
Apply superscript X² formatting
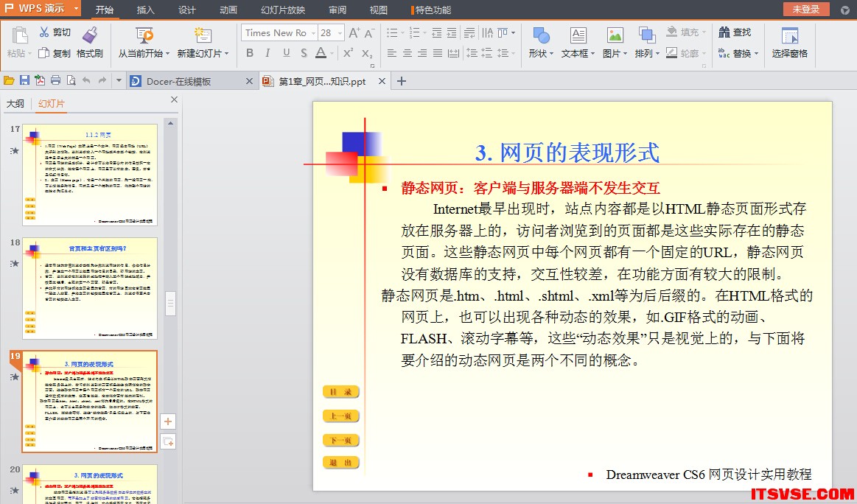click(348, 52)
